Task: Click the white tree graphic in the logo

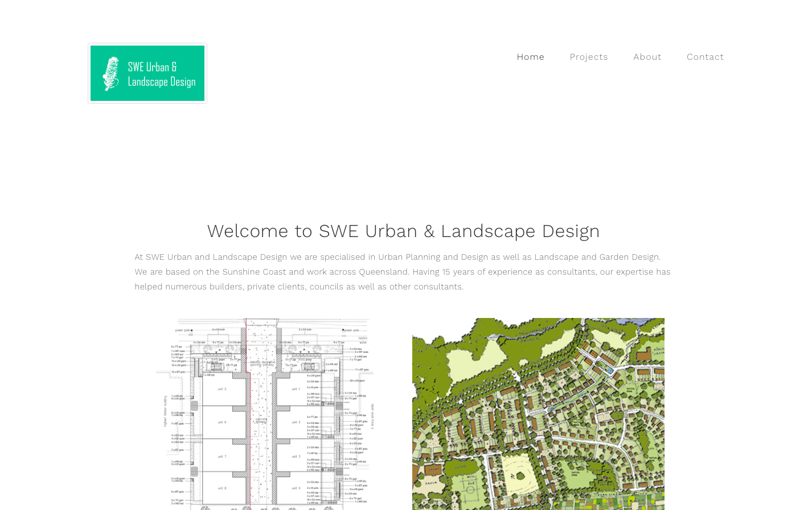Action: [110, 74]
